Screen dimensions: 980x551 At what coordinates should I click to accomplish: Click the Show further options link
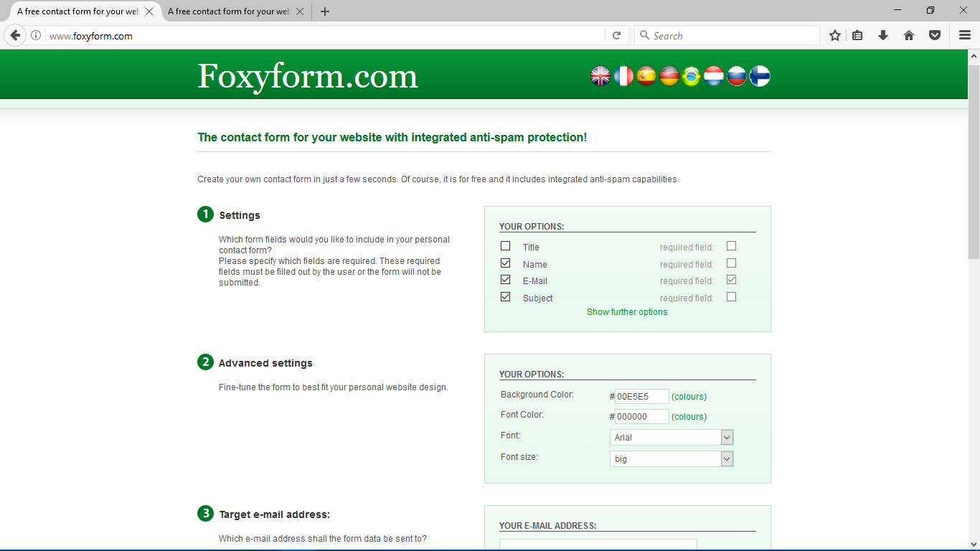point(627,312)
